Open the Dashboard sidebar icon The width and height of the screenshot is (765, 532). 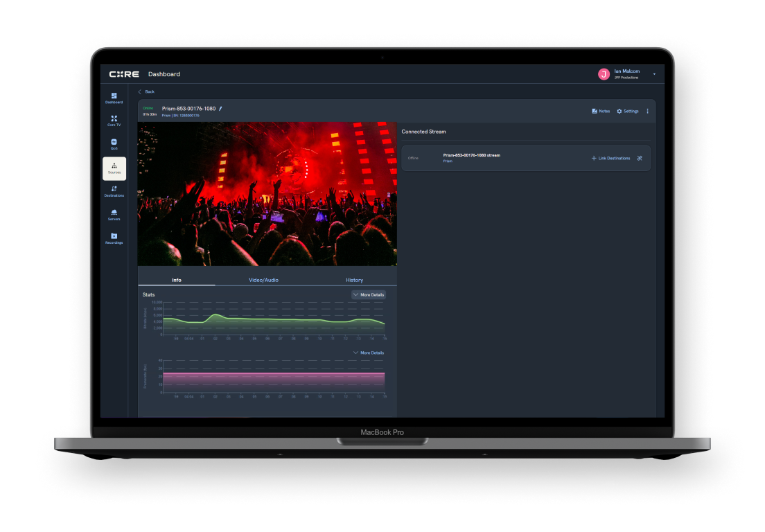click(x=114, y=98)
